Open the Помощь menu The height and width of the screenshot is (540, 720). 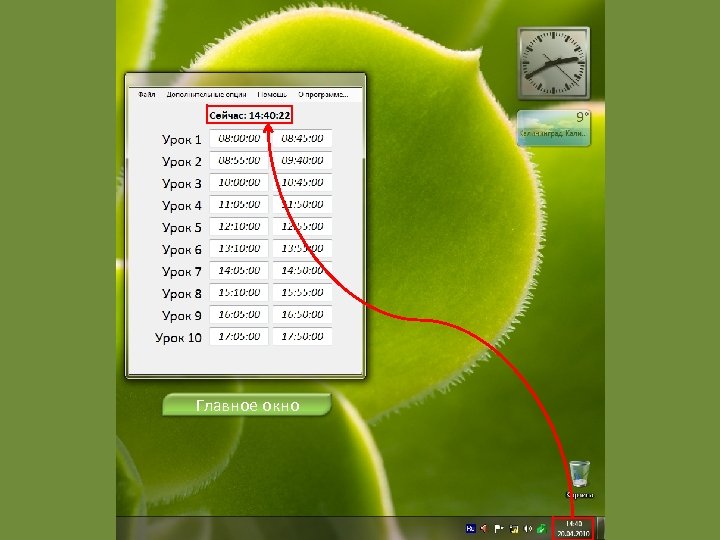click(x=272, y=94)
